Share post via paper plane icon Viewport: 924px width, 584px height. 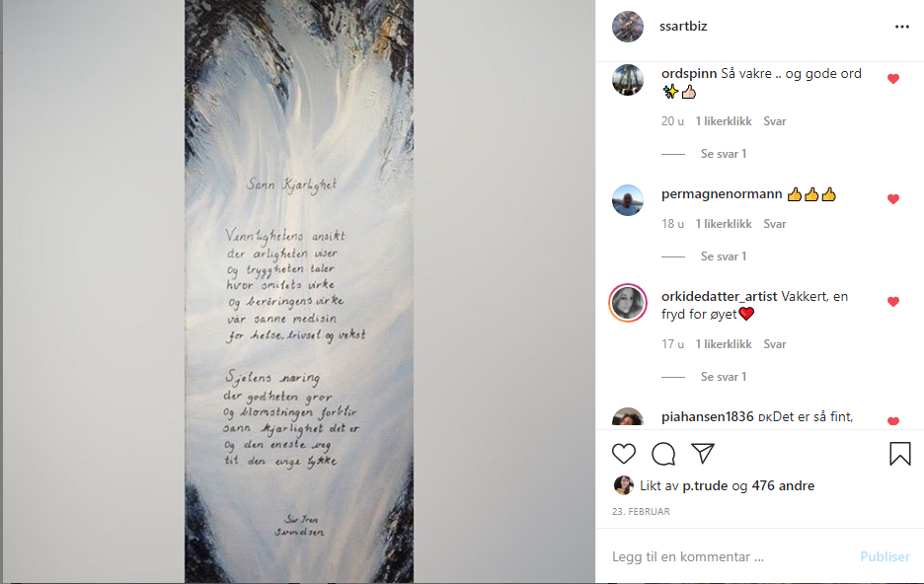pyautogui.click(x=703, y=454)
